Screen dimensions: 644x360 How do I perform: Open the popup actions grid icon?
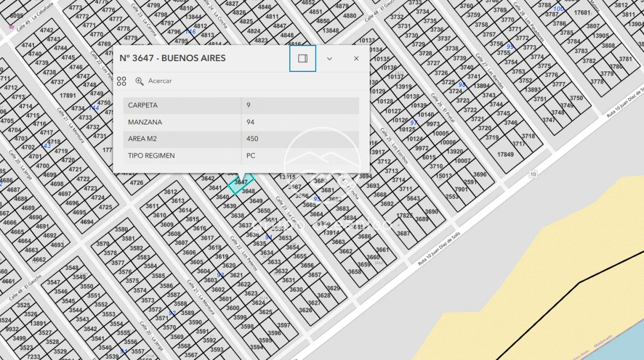click(x=121, y=81)
